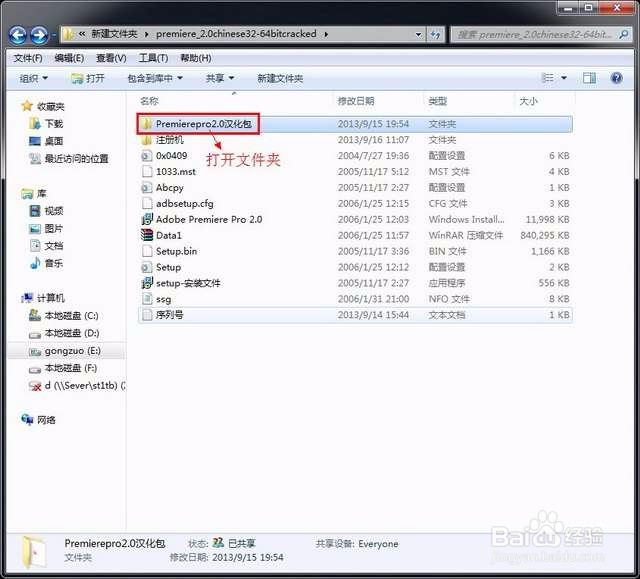
Task: Open the 帮助(H) menu
Action: pyautogui.click(x=196, y=58)
